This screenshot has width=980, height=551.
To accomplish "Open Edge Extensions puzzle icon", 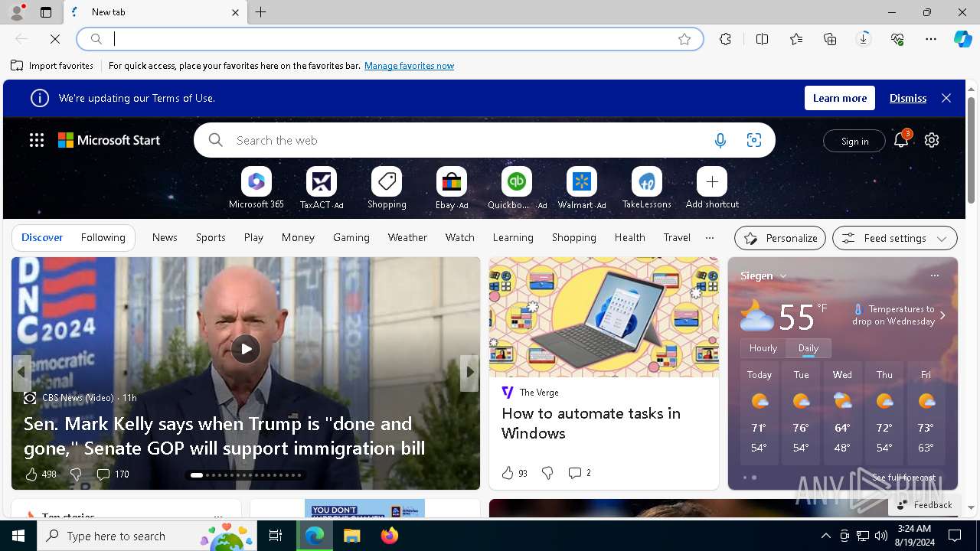I will tap(725, 39).
